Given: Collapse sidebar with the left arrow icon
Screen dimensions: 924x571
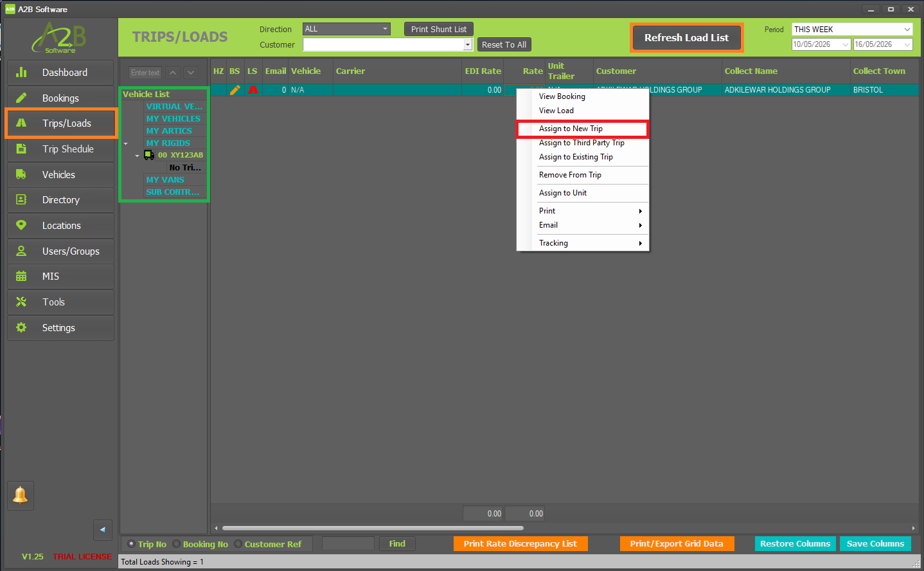Looking at the screenshot, I should (x=103, y=530).
